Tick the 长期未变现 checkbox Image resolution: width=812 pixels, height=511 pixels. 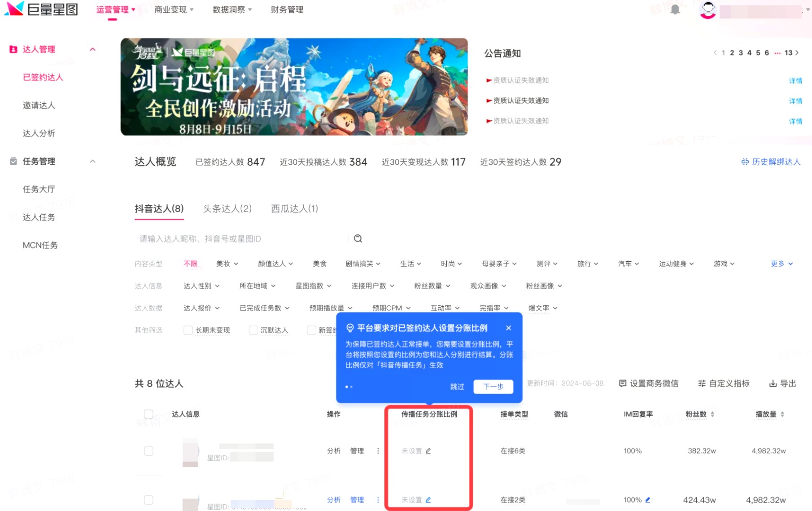pos(188,330)
